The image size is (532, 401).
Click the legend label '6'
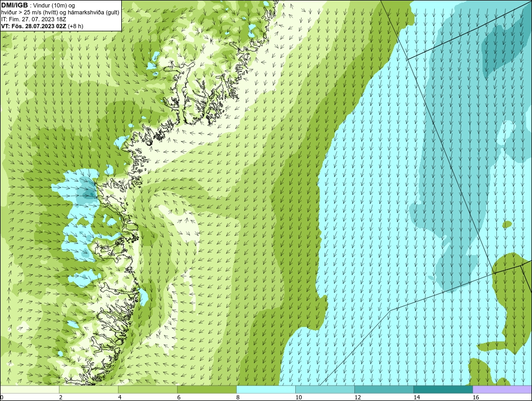pos(179,397)
